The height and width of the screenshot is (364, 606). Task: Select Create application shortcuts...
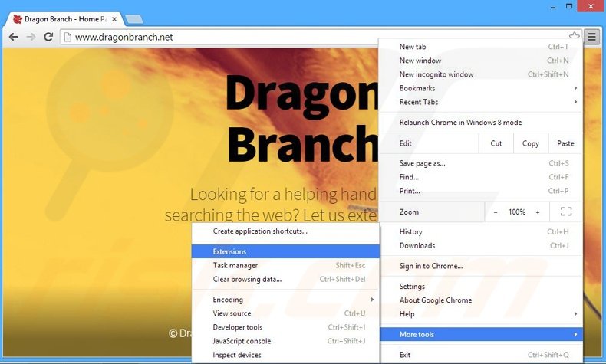[285, 231]
